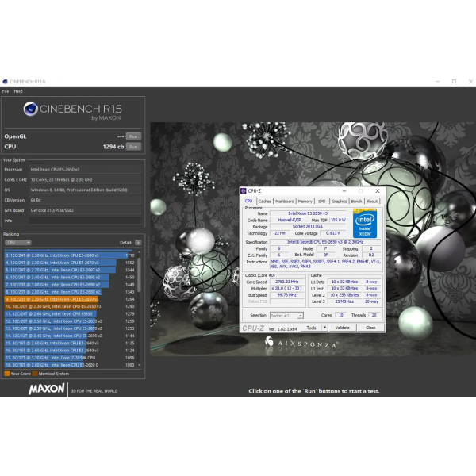Switch to the Bench tab in CPU-Z
Image resolution: width=476 pixels, height=476 pixels.
point(356,202)
